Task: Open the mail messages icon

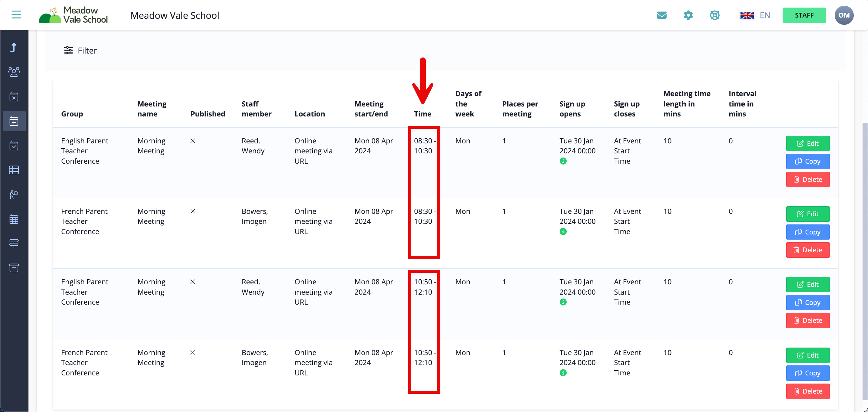Action: point(662,15)
